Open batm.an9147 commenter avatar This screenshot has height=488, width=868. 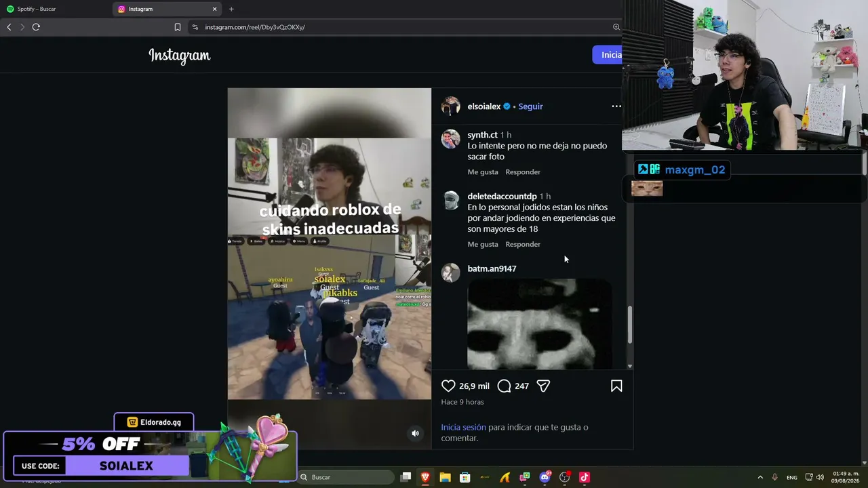pos(451,272)
